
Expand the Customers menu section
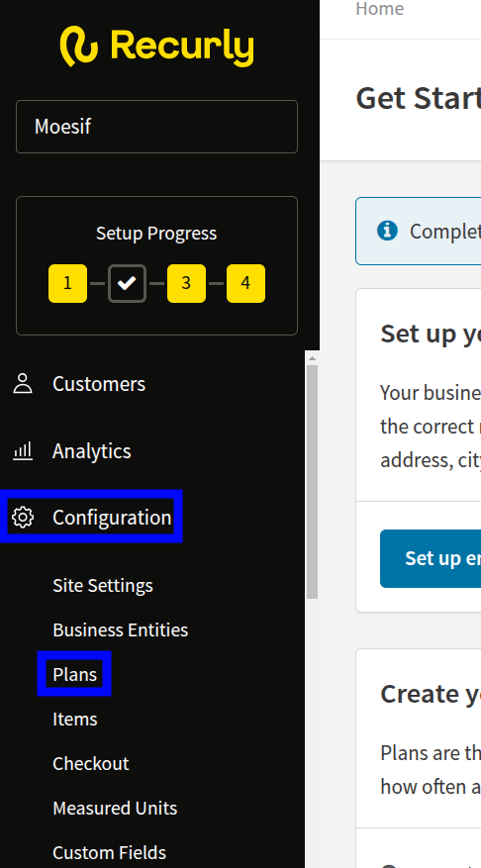click(99, 384)
